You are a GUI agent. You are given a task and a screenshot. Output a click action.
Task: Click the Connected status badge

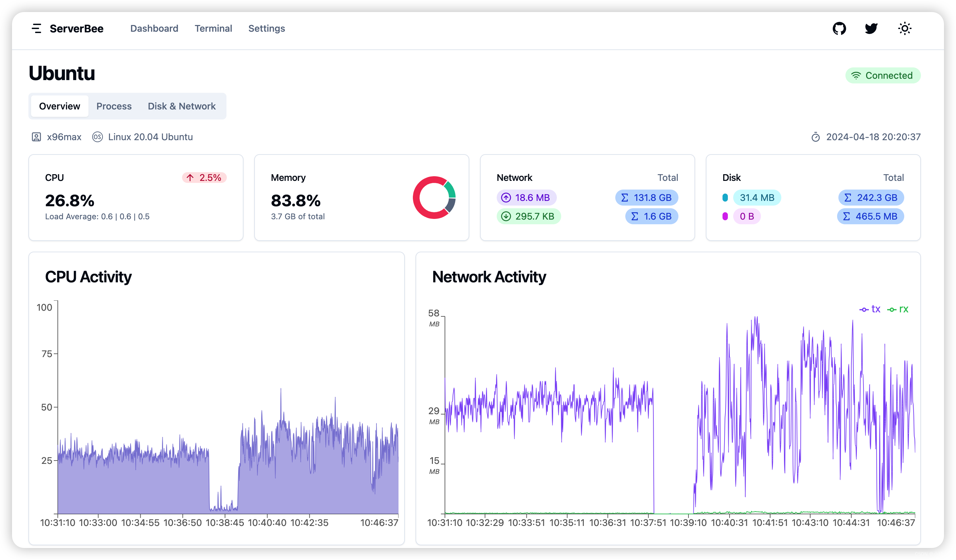point(883,75)
